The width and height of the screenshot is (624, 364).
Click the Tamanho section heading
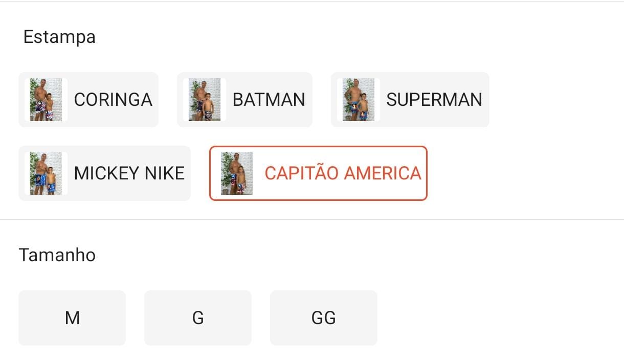(x=57, y=255)
